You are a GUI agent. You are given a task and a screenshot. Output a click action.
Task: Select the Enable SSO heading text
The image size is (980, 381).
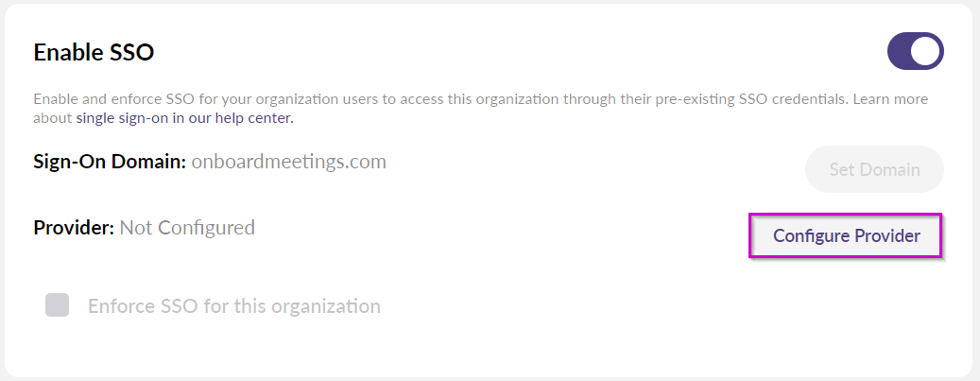click(94, 52)
